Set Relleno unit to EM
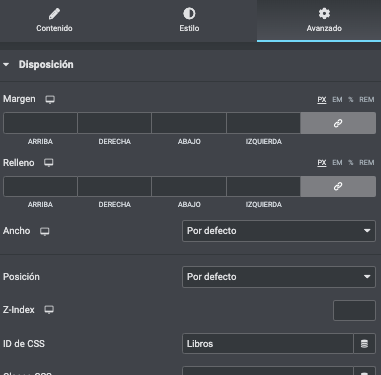Viewport: 381px width, 375px height. 337,163
